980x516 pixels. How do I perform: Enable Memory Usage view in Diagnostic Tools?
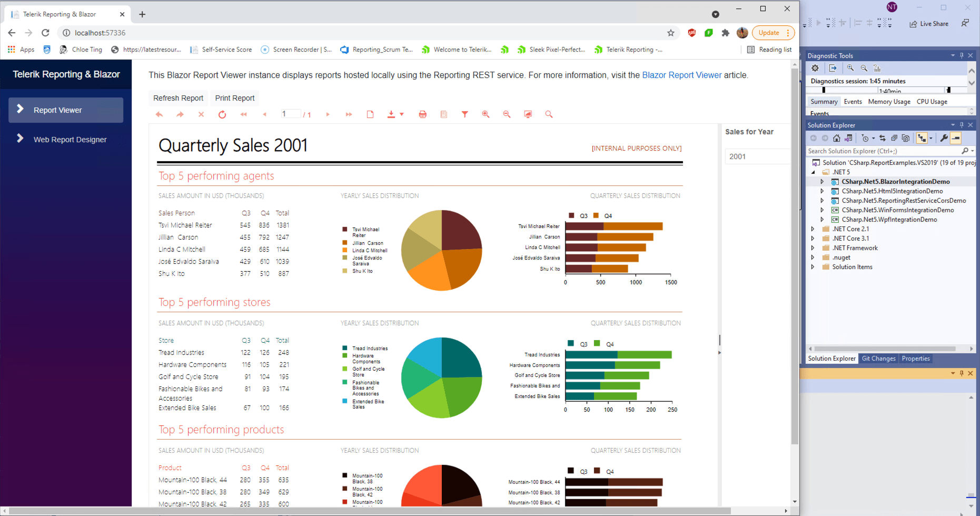[889, 101]
